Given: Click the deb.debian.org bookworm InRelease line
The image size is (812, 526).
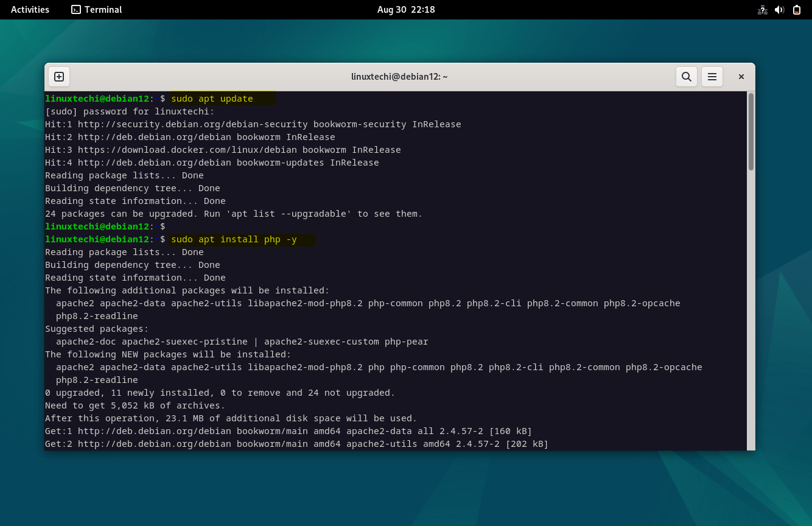Looking at the screenshot, I should coord(190,136).
